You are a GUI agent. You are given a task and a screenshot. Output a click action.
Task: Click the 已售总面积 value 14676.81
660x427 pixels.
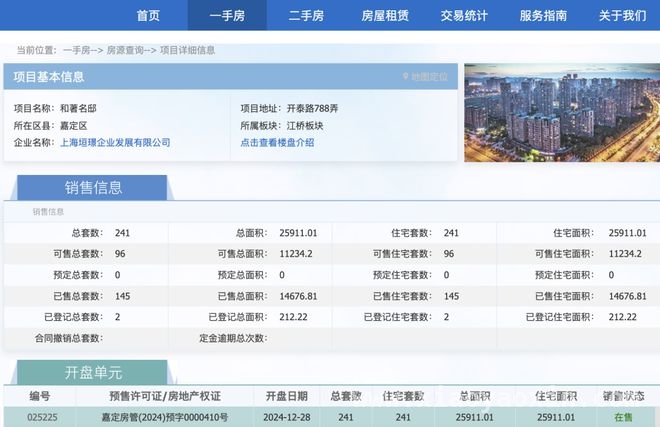298,296
